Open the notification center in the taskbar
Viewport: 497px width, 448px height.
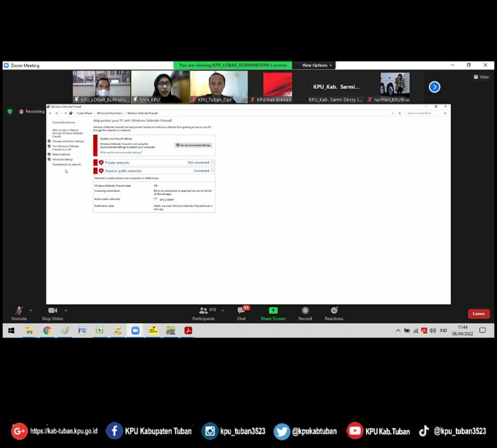coord(482,331)
